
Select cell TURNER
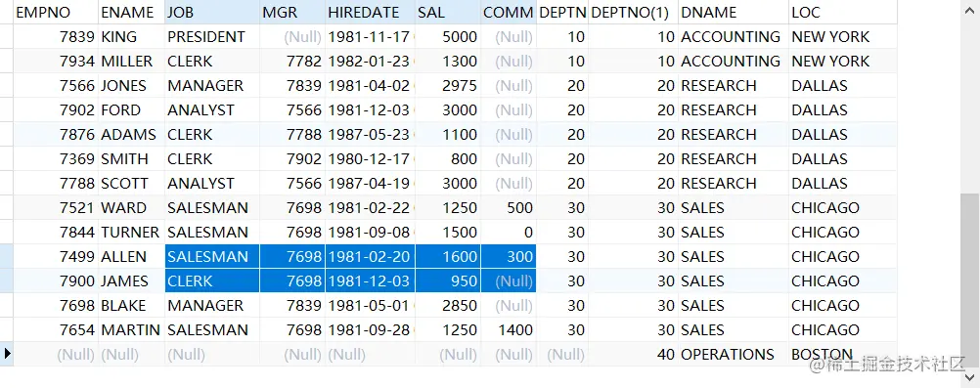131,233
